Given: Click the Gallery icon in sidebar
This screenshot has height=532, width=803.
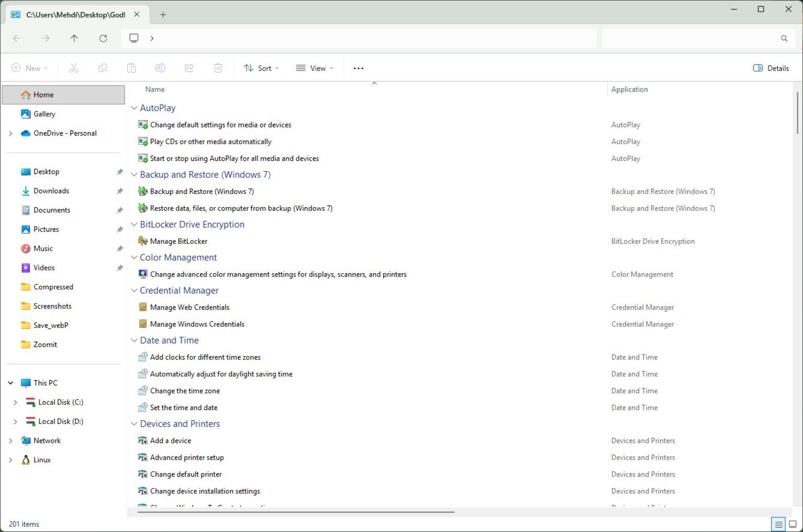Looking at the screenshot, I should pyautogui.click(x=26, y=114).
